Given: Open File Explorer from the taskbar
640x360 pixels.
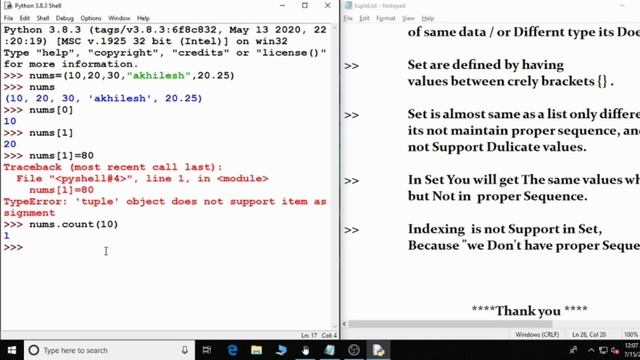Looking at the screenshot, I should click(256, 350).
